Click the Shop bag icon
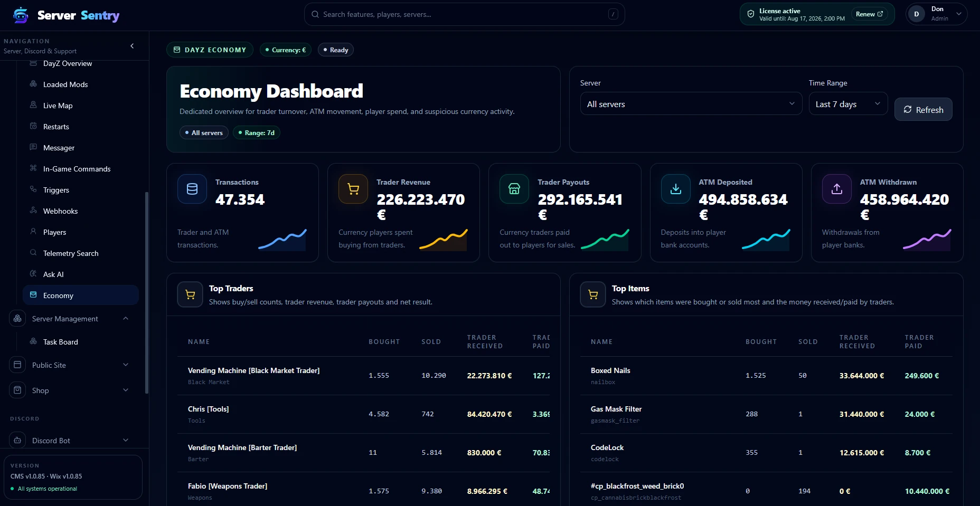980x506 pixels. coord(17,390)
